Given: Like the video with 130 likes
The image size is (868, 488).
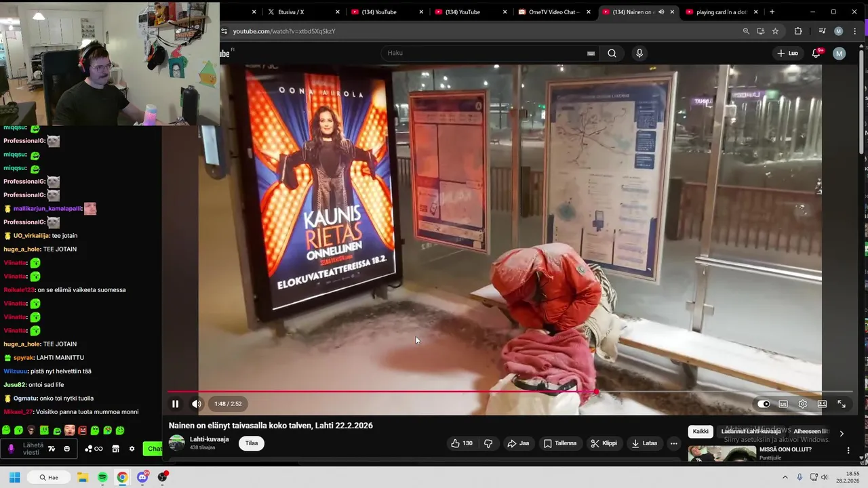Looking at the screenshot, I should 462,443.
